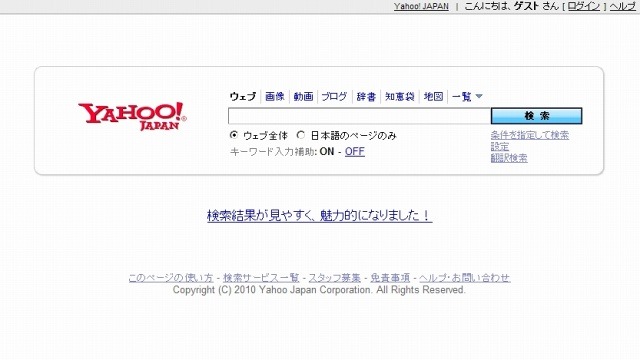Switch to the 動画 search tab
Screen dimensions: 640x360
click(303, 96)
